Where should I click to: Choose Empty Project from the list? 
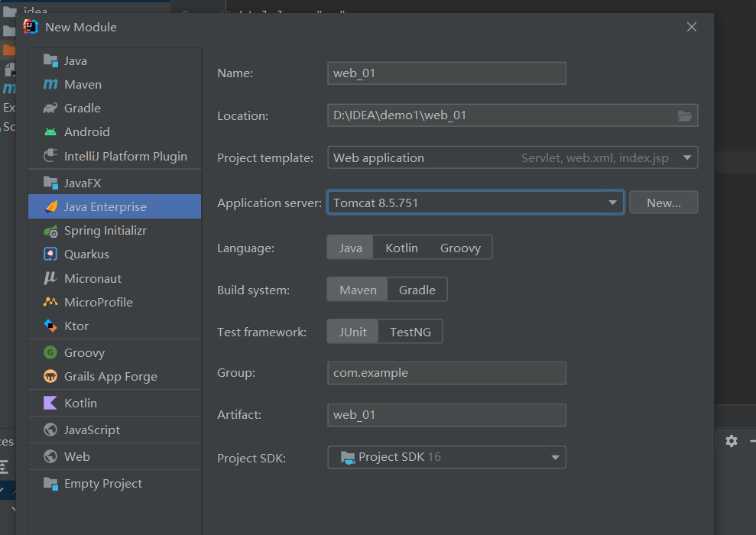coord(102,483)
